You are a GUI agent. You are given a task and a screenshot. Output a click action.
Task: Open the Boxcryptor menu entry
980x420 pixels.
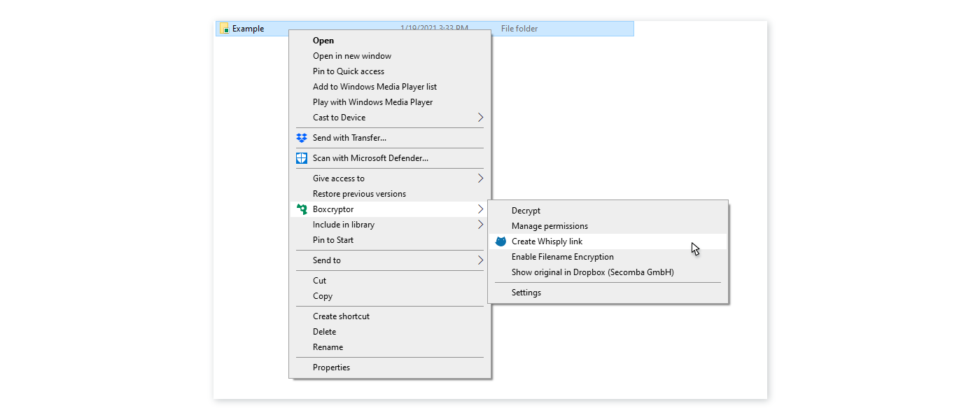[x=390, y=209]
